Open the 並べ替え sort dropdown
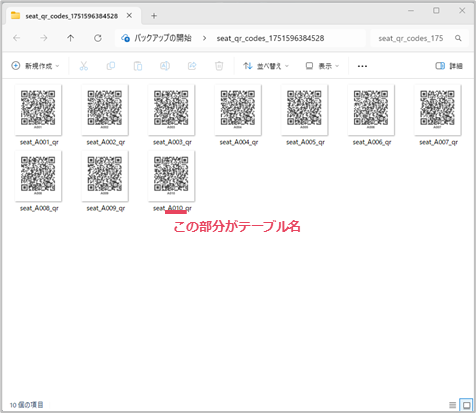 click(x=266, y=66)
